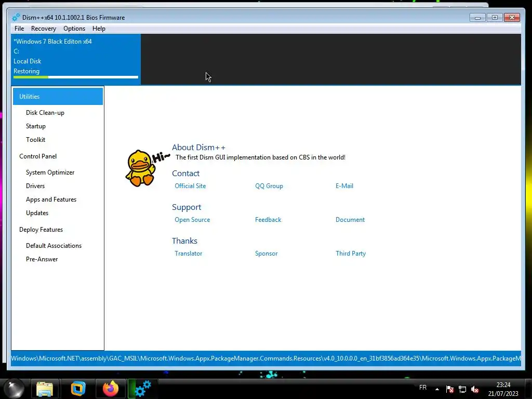The width and height of the screenshot is (532, 399).
Task: Open System Optimizer
Action: (50, 172)
